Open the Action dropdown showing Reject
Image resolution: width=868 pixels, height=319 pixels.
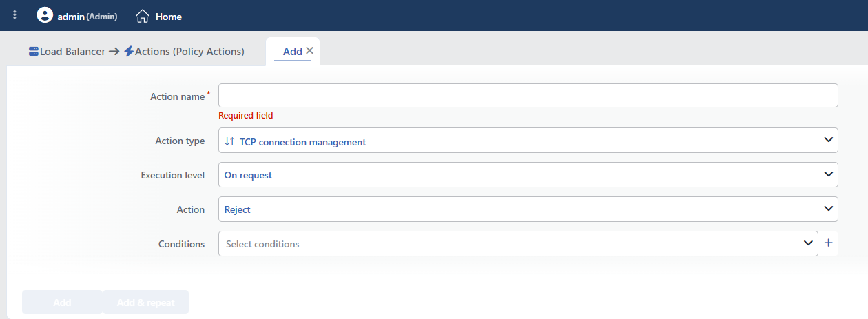pos(528,209)
